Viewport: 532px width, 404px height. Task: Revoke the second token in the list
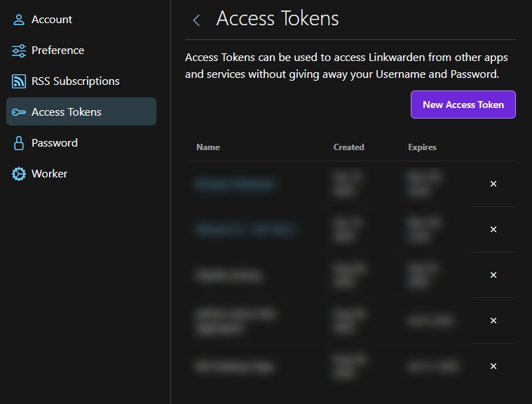[493, 229]
